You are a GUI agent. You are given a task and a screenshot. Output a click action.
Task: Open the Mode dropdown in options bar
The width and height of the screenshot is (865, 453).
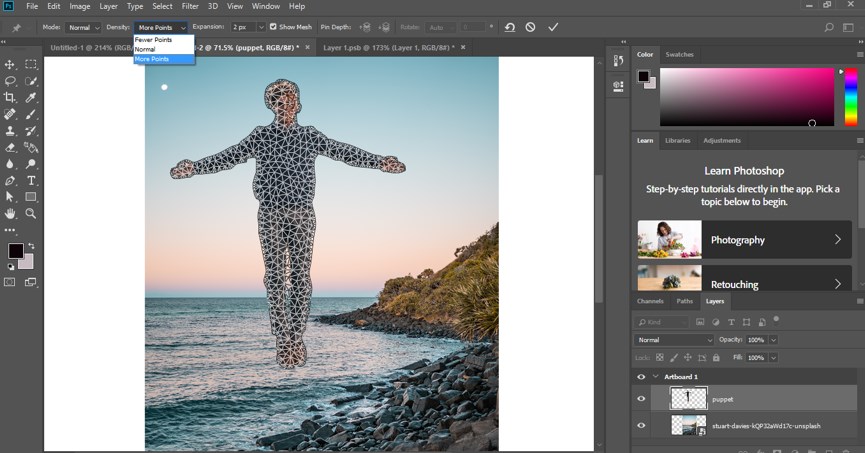(82, 27)
